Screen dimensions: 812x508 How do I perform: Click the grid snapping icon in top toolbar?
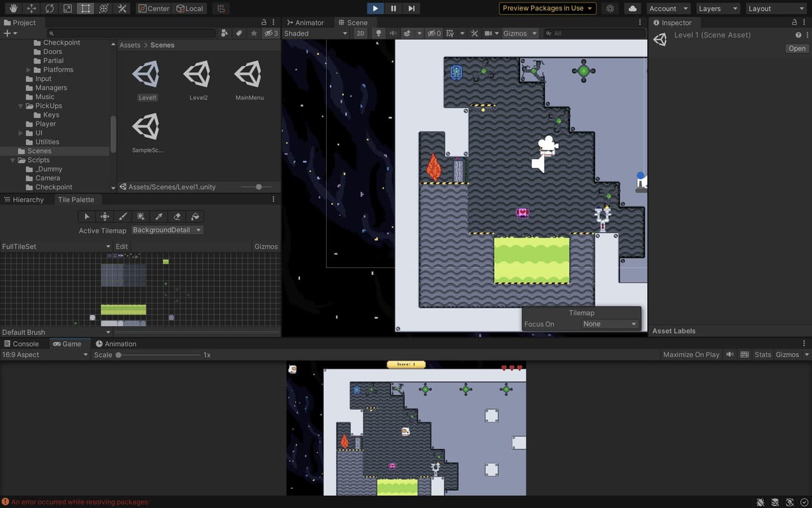[220, 8]
